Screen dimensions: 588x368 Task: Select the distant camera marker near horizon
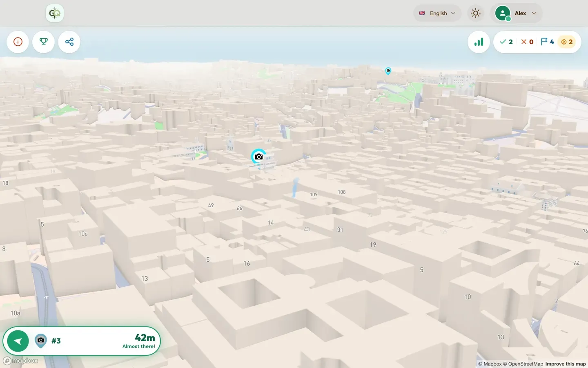pos(388,71)
